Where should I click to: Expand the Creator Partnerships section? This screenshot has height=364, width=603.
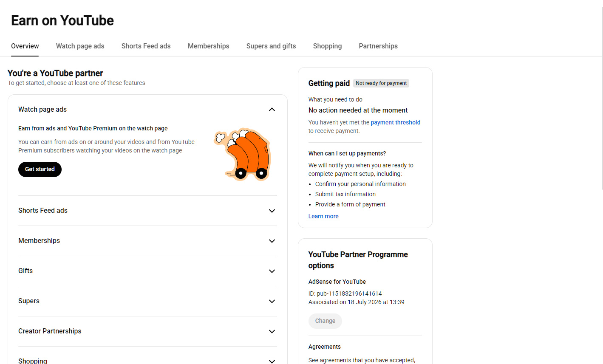point(272,331)
